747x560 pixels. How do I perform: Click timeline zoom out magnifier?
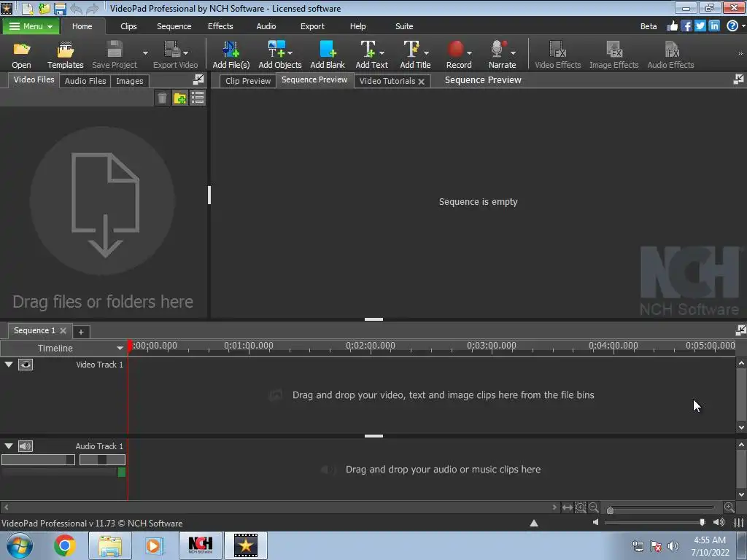tap(594, 507)
